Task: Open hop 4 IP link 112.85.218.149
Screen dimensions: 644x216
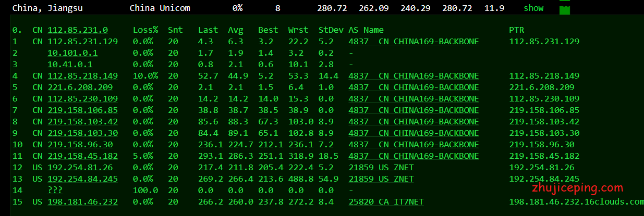Action: pyautogui.click(x=82, y=76)
